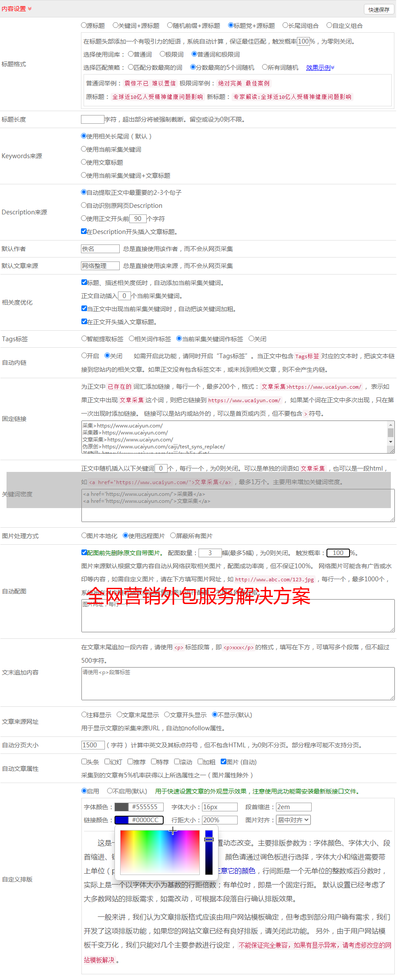The width and height of the screenshot is (397, 980).
Task: Click the 关键词密度 count field
Action: click(161, 468)
